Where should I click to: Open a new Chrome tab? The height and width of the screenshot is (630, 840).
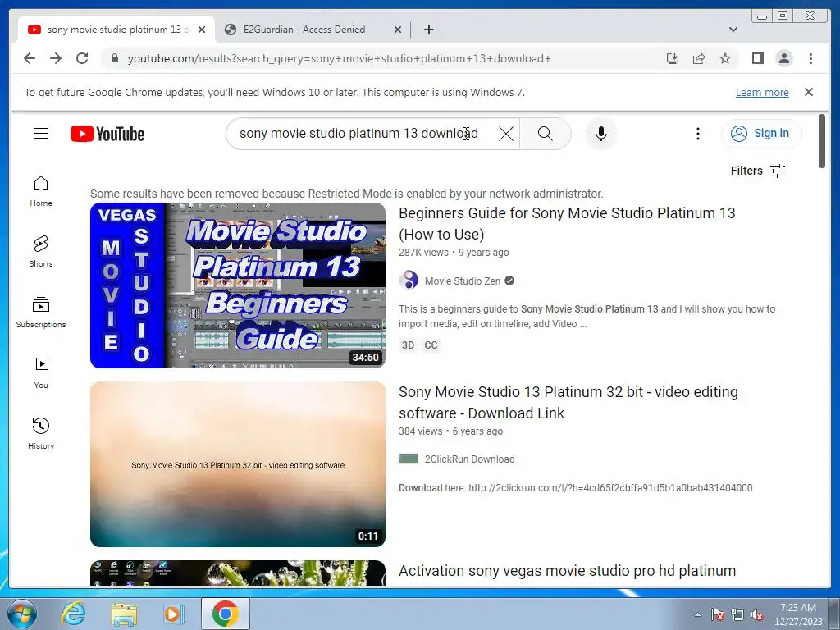428,30
